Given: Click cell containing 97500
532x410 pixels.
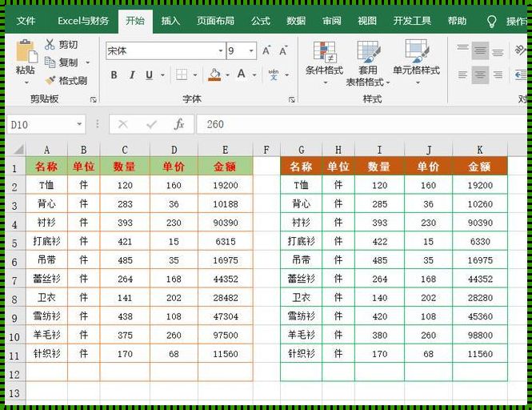Looking at the screenshot, I should (226, 335).
